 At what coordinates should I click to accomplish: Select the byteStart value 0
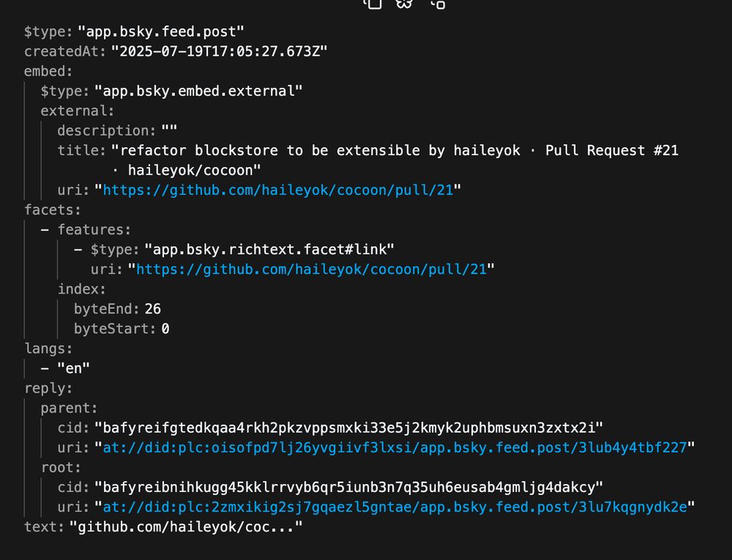[165, 329]
